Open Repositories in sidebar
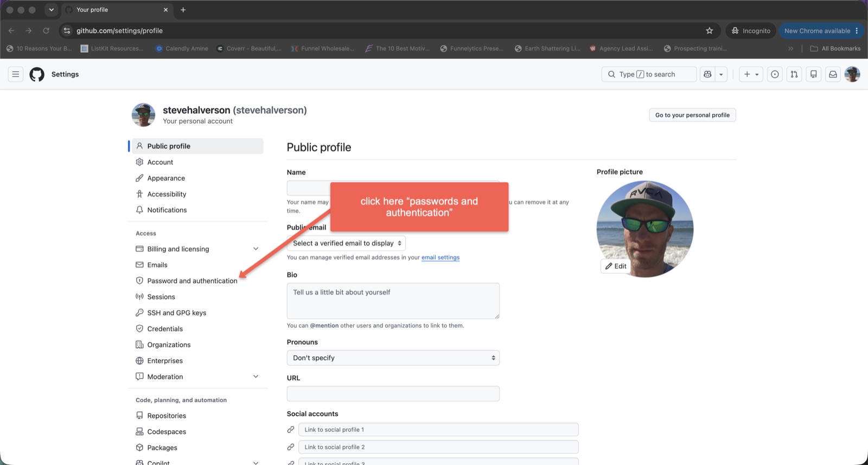The height and width of the screenshot is (465, 868). point(197,416)
